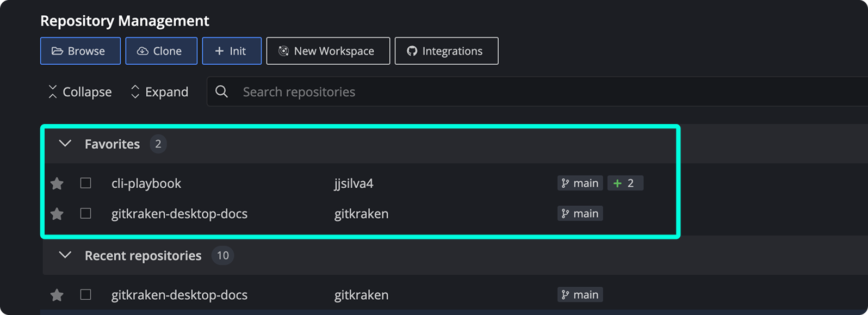This screenshot has width=868, height=315.
Task: Collapse the Favorites section chevron
Action: point(65,144)
